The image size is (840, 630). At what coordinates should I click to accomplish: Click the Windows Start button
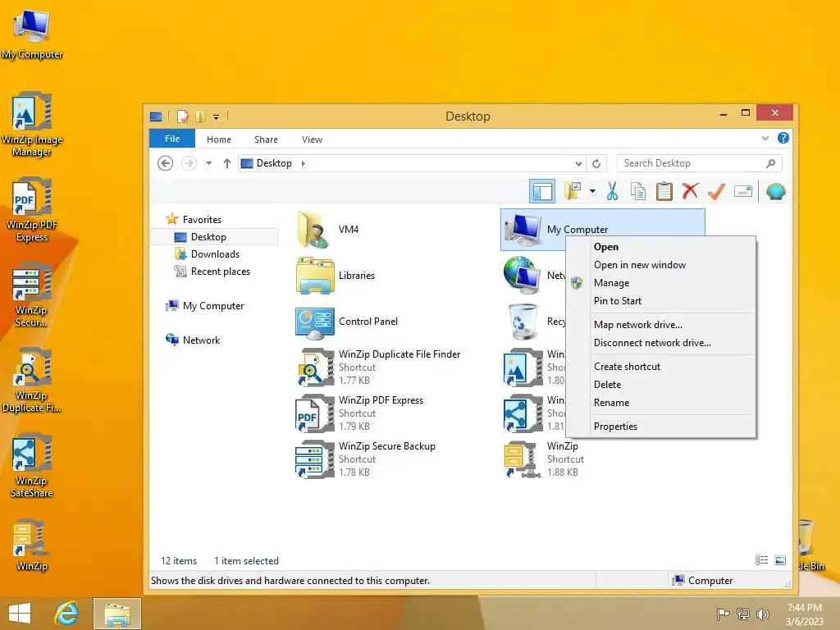(x=20, y=614)
